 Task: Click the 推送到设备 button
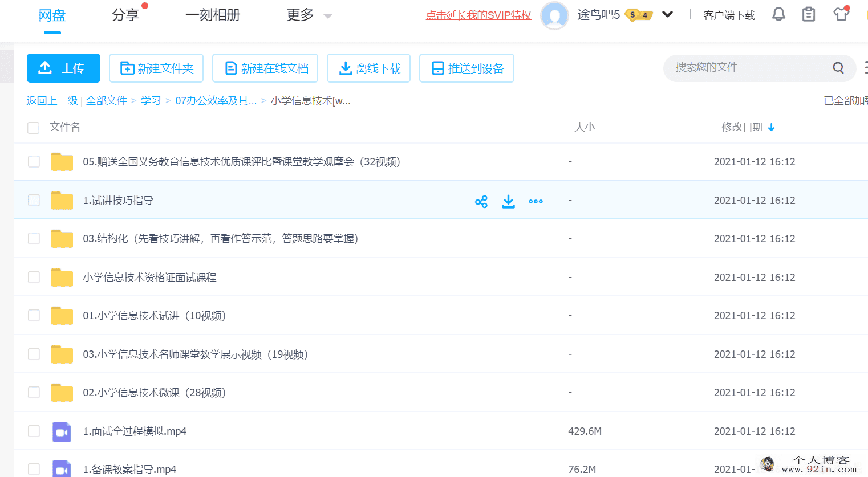pos(467,68)
